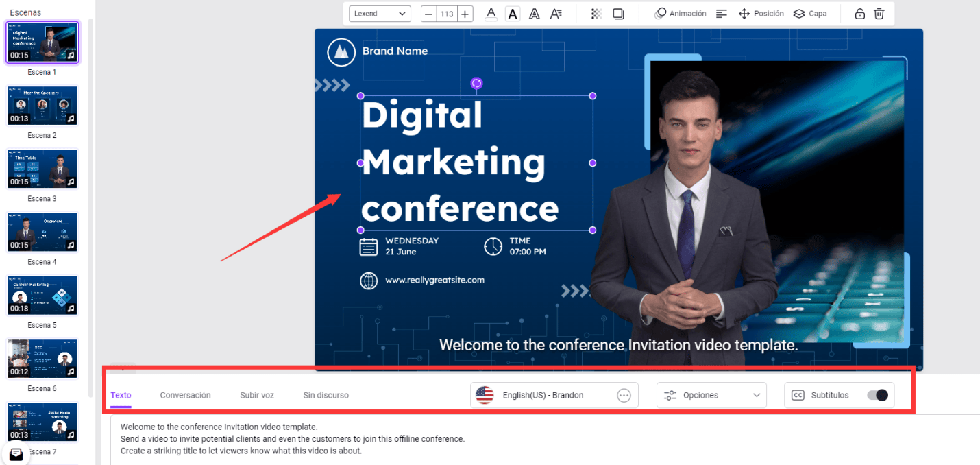Open the text alignment icon
980x465 pixels.
(721, 14)
